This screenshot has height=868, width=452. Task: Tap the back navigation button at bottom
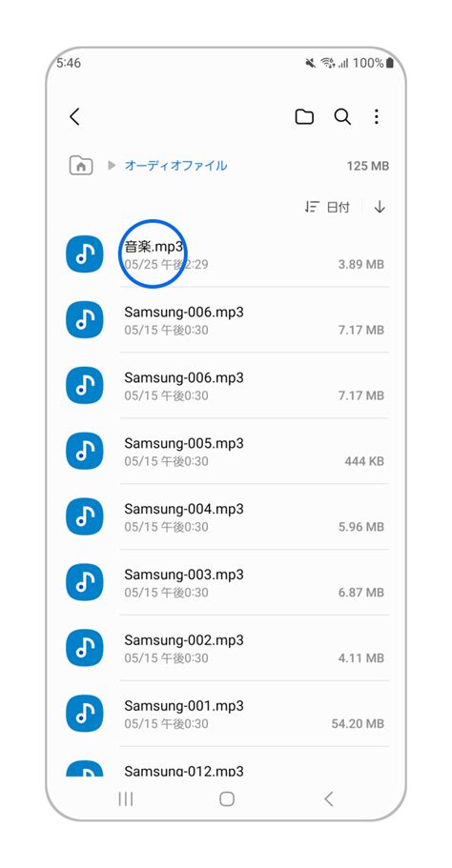click(328, 798)
